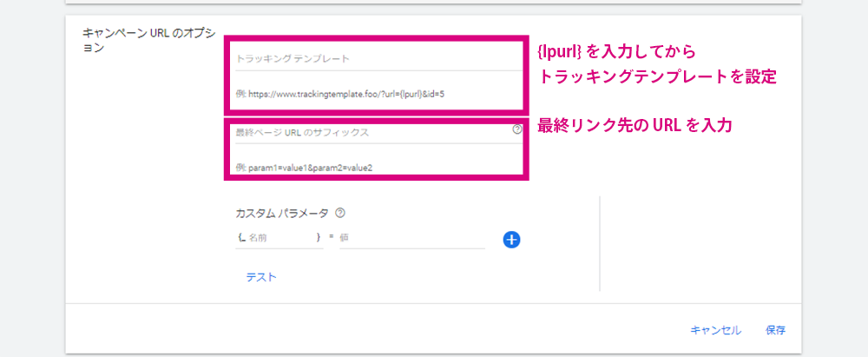Click the custom parameter 名前 field
The height and width of the screenshot is (357, 868).
[279, 238]
